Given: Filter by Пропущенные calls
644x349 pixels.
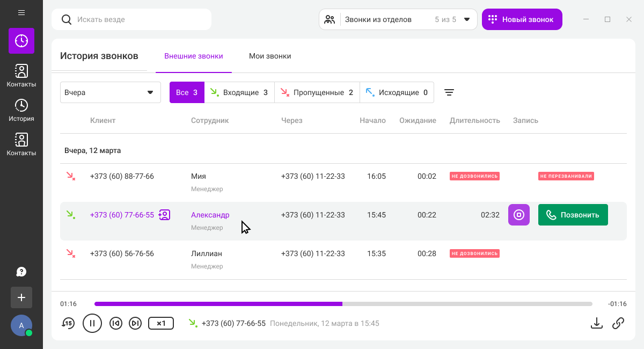Looking at the screenshot, I should click(317, 92).
